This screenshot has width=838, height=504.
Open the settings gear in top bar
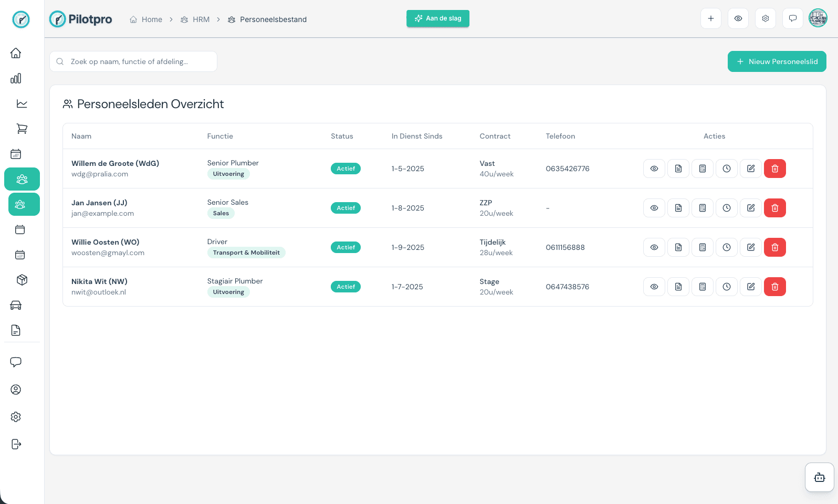[x=765, y=18]
